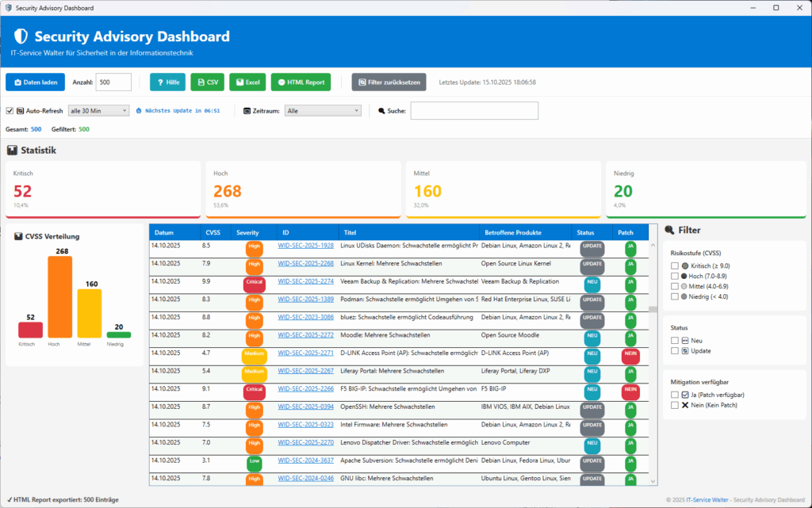Click the advisory table vertical scrollbar
812x508 pixels.
[653, 357]
